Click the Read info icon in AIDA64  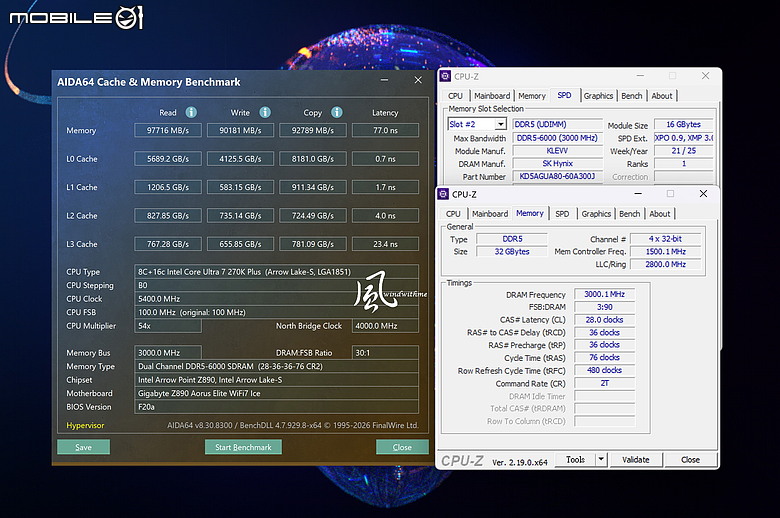[x=191, y=112]
